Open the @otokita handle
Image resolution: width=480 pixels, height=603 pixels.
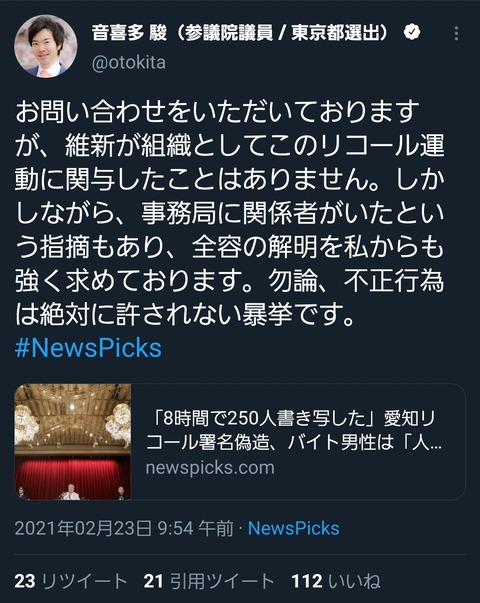[129, 62]
